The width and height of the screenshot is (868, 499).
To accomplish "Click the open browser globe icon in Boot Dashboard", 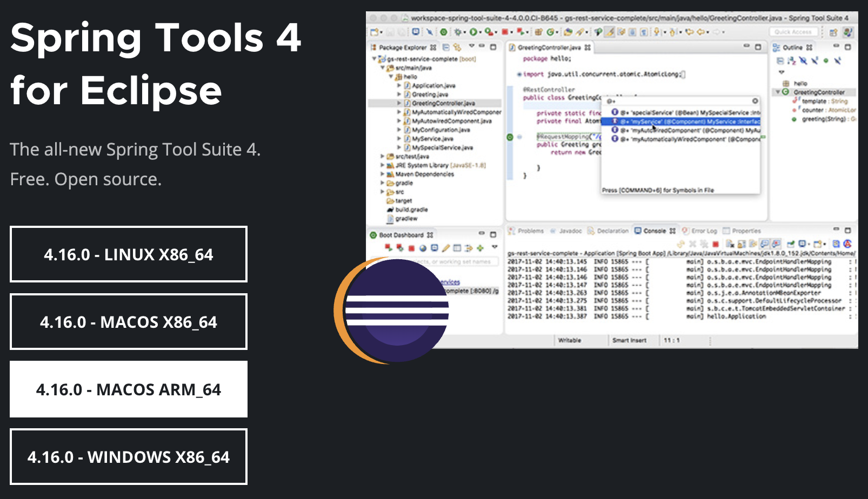I will pos(423,248).
